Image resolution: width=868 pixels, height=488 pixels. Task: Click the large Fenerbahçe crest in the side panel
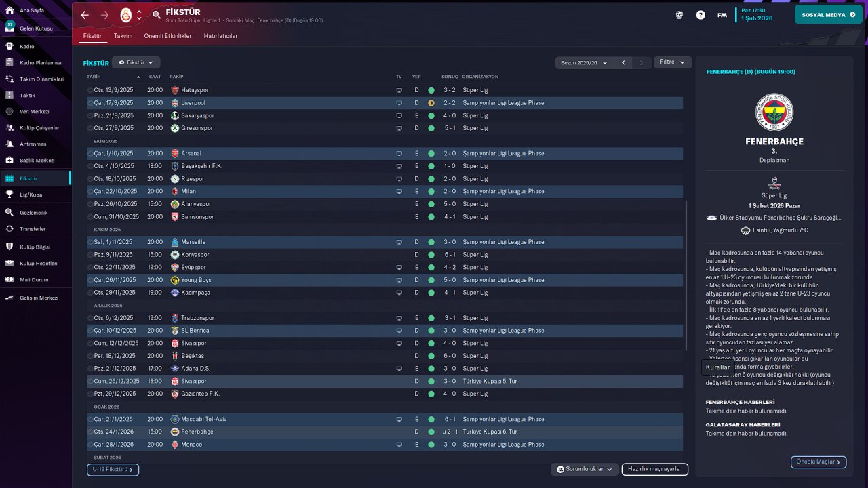tap(774, 112)
